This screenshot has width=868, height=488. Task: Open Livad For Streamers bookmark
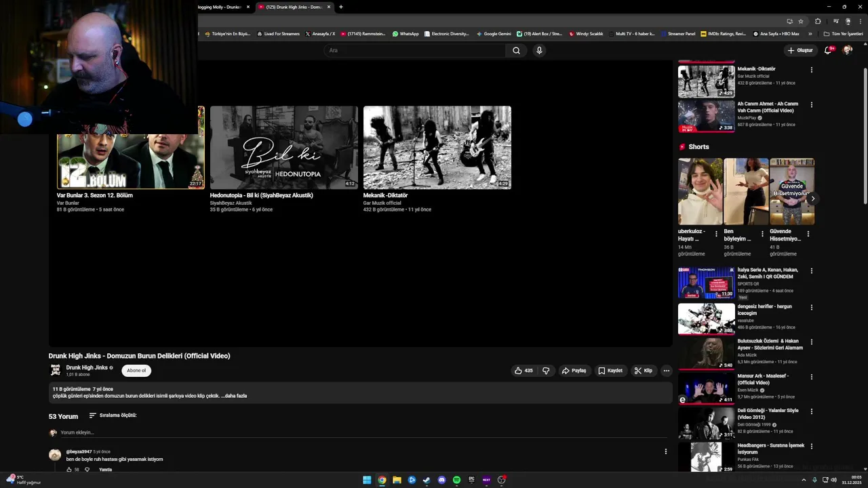pos(278,33)
